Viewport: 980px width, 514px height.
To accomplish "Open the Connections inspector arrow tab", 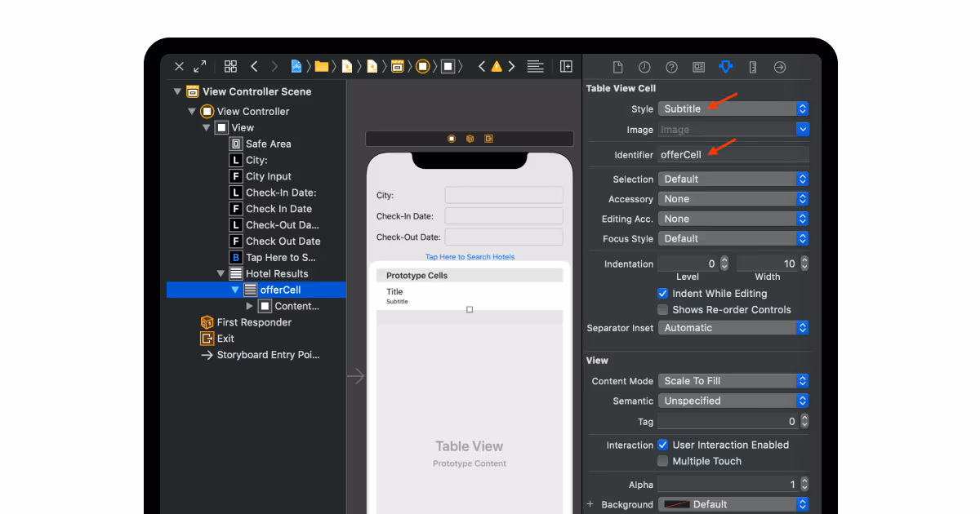I will (x=780, y=67).
